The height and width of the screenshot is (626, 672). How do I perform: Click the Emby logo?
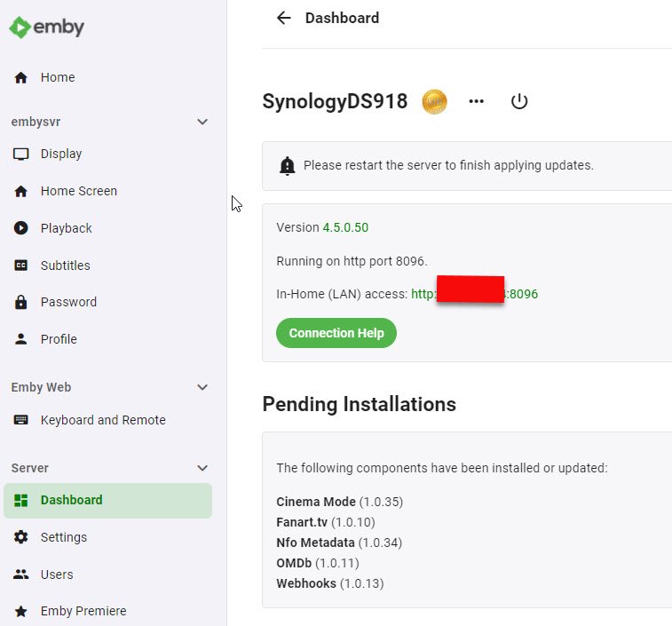[x=47, y=28]
